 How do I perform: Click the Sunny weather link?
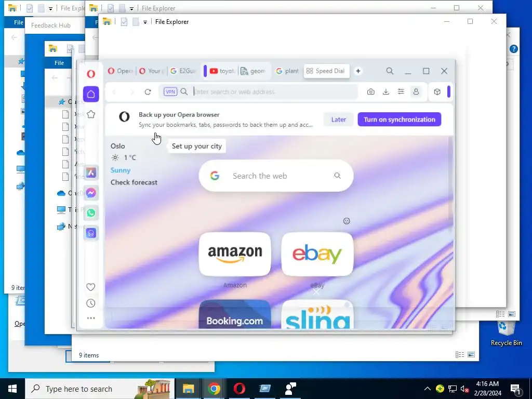click(121, 170)
